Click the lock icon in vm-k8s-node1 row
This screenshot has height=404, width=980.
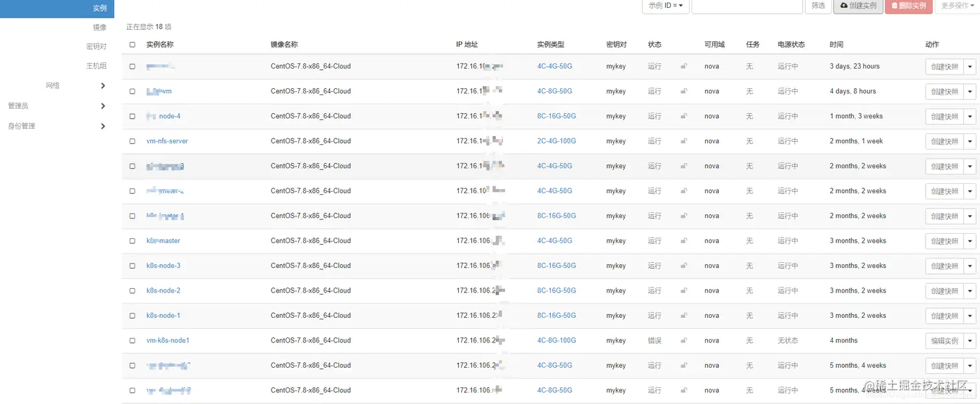pyautogui.click(x=684, y=341)
